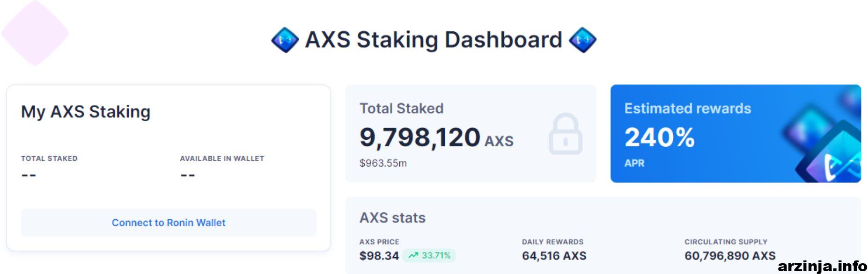Click the 64,516 AXS daily rewards value

point(554,256)
